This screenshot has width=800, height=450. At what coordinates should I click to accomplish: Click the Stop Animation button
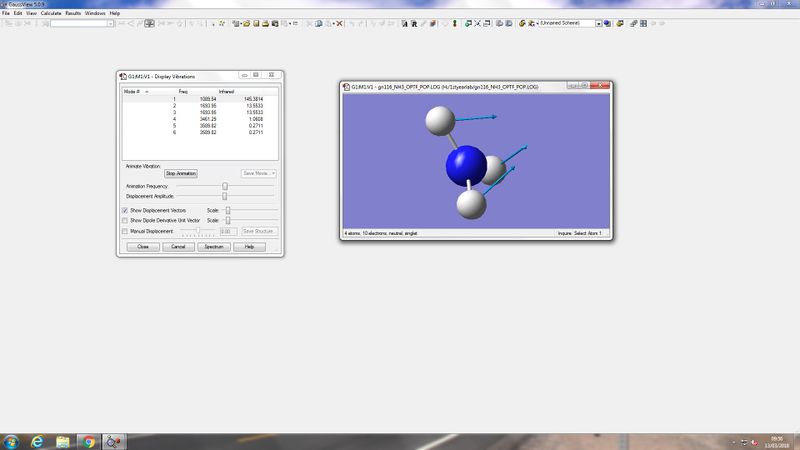[x=181, y=173]
